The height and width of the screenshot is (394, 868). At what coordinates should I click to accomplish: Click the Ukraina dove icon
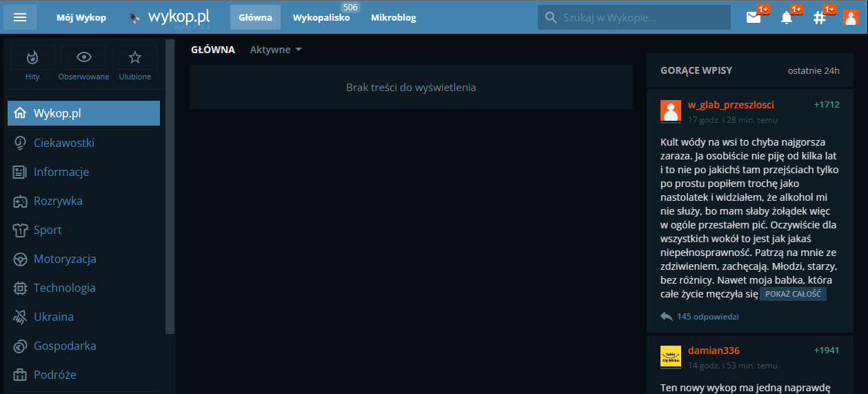click(20, 317)
